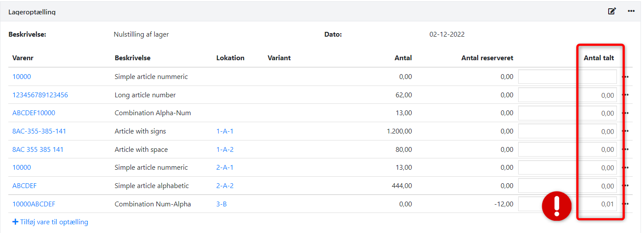Screen dimensions: 644x233
Task: Open the three-dot menu in Lageroptælling header
Action: pyautogui.click(x=631, y=11)
